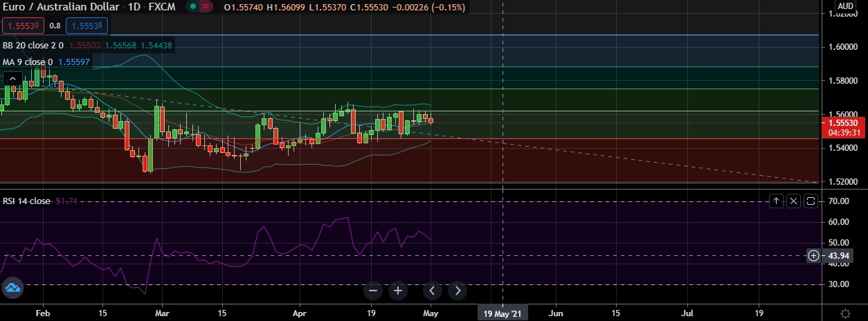Click the spread value 0.8

tap(55, 26)
